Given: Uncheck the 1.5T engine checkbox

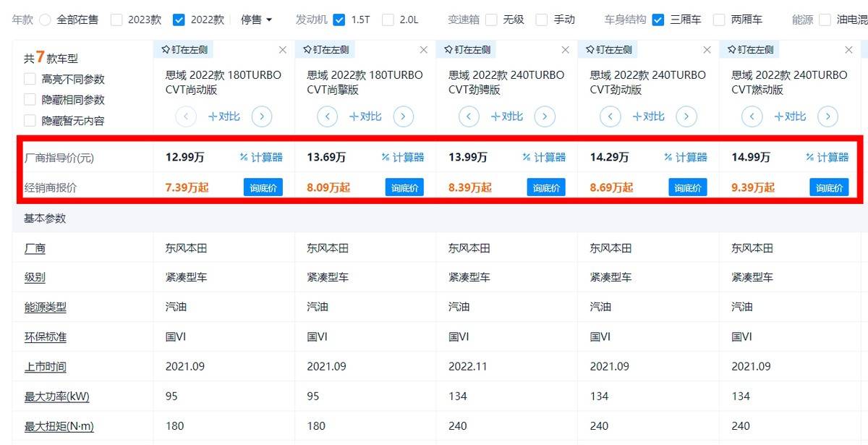Looking at the screenshot, I should (339, 20).
